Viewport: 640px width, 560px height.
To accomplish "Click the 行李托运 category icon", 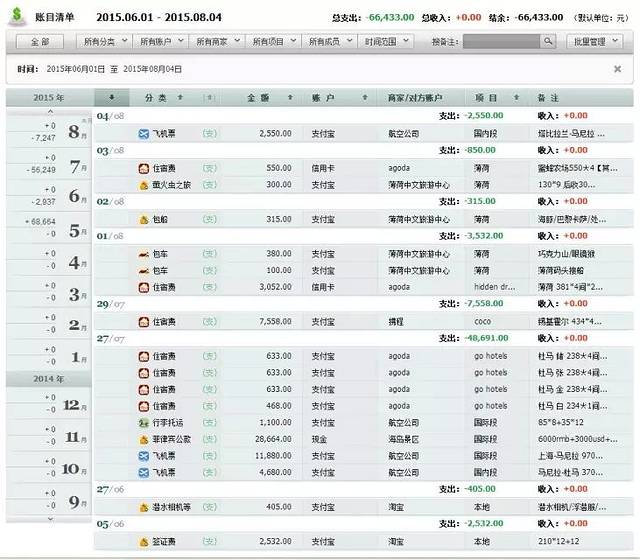I will tap(144, 423).
